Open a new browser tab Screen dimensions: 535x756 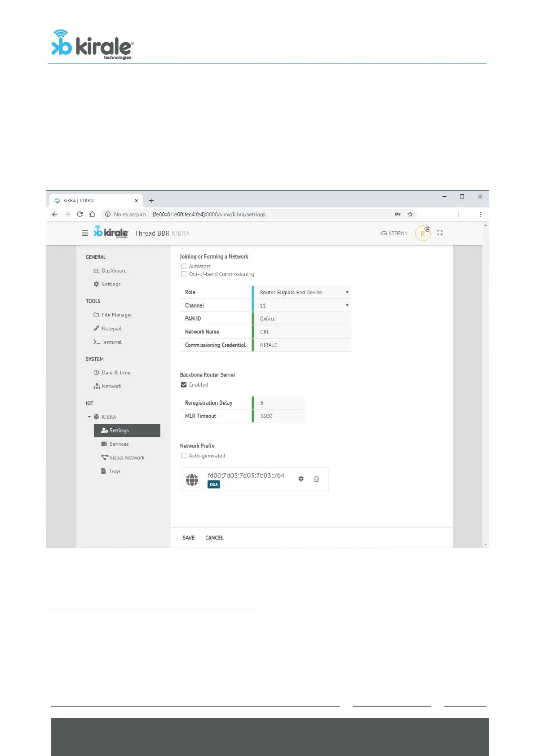point(151,201)
